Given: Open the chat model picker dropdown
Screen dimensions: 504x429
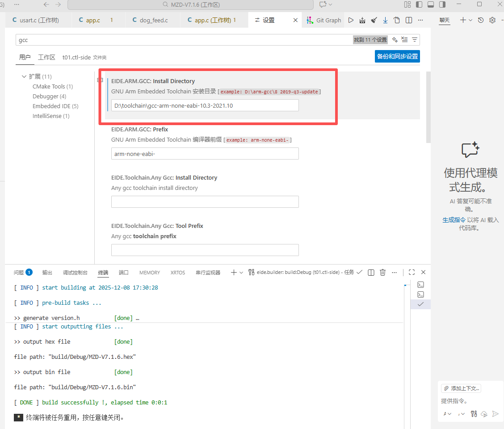Looking at the screenshot, I should [x=461, y=414].
